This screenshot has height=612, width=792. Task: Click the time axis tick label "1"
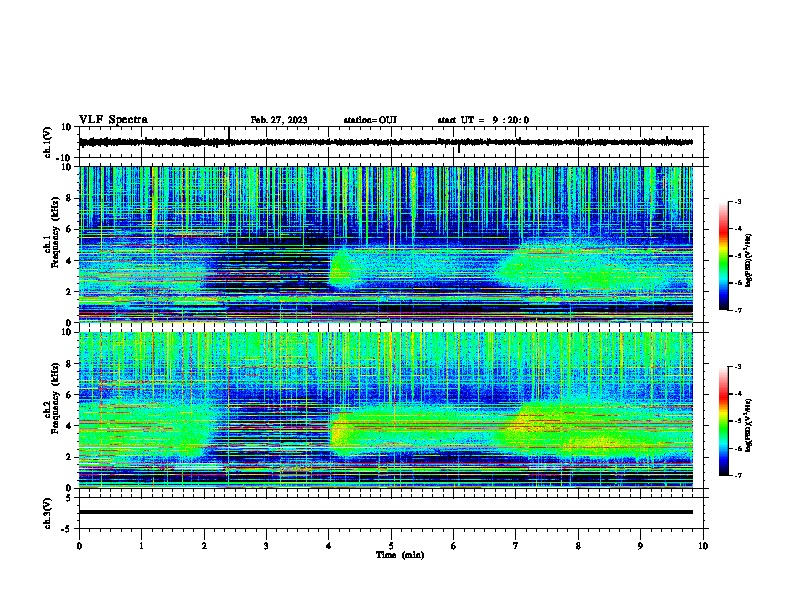pos(141,546)
